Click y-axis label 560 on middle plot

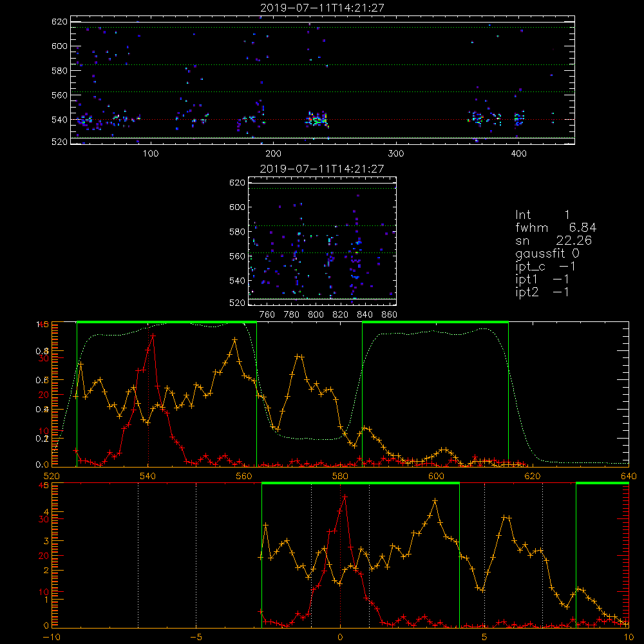tap(238, 256)
